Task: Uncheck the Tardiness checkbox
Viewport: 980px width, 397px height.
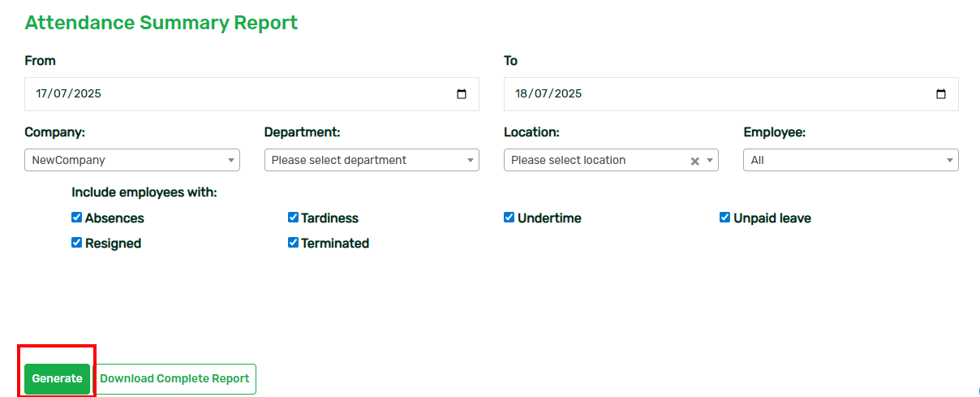Action: 293,218
